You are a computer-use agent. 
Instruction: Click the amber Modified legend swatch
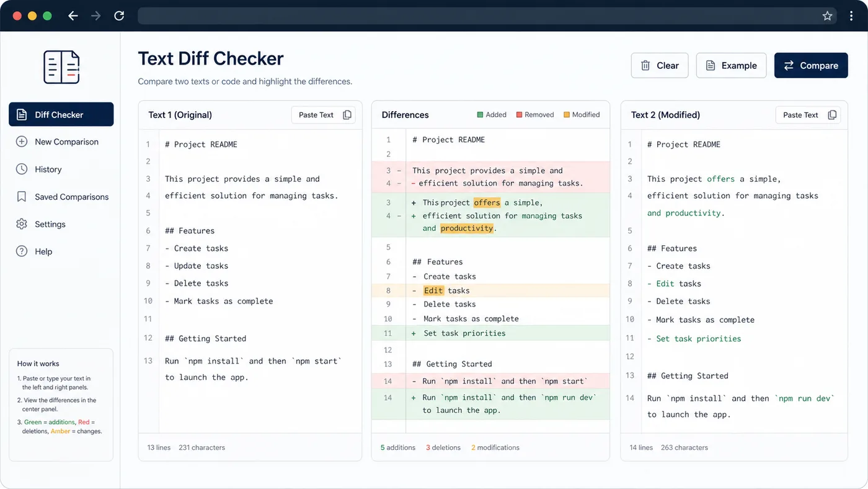pos(567,115)
